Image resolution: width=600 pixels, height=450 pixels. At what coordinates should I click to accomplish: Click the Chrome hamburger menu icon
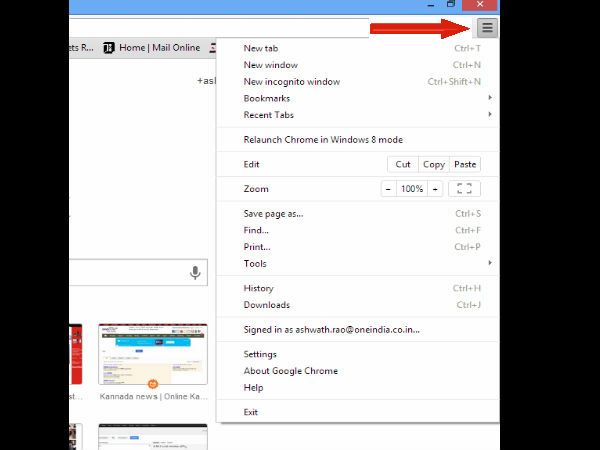click(x=487, y=28)
